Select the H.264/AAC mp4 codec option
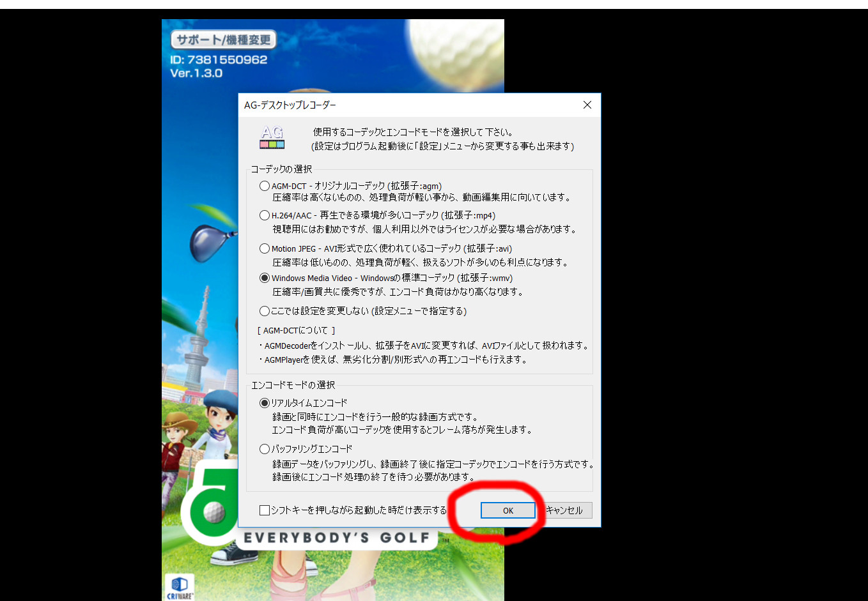This screenshot has height=601, width=868. tap(265, 215)
